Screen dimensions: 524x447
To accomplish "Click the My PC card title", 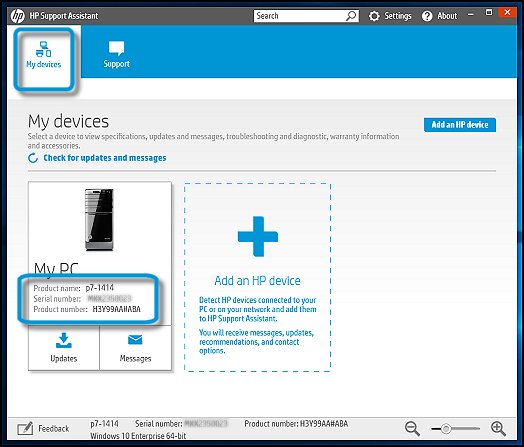I will tap(56, 269).
